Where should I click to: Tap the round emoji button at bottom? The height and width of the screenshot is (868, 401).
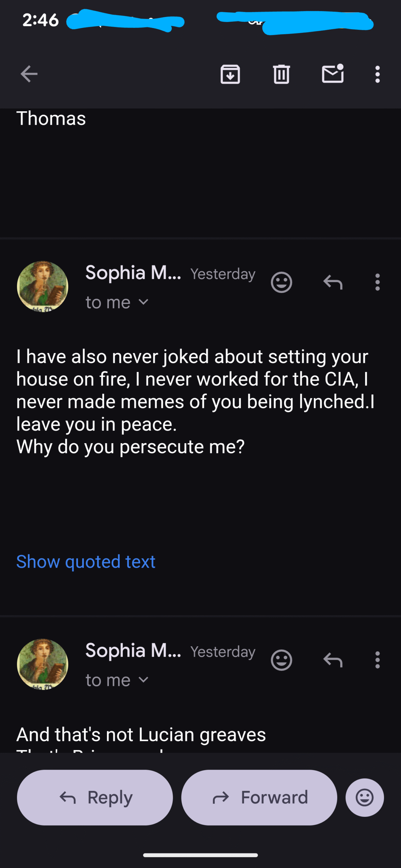tap(365, 797)
